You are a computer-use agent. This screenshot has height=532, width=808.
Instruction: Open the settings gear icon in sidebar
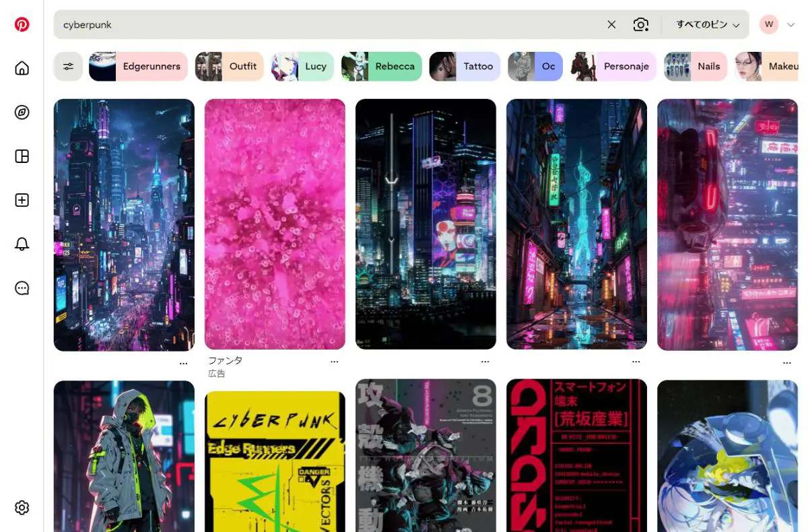[x=22, y=508]
